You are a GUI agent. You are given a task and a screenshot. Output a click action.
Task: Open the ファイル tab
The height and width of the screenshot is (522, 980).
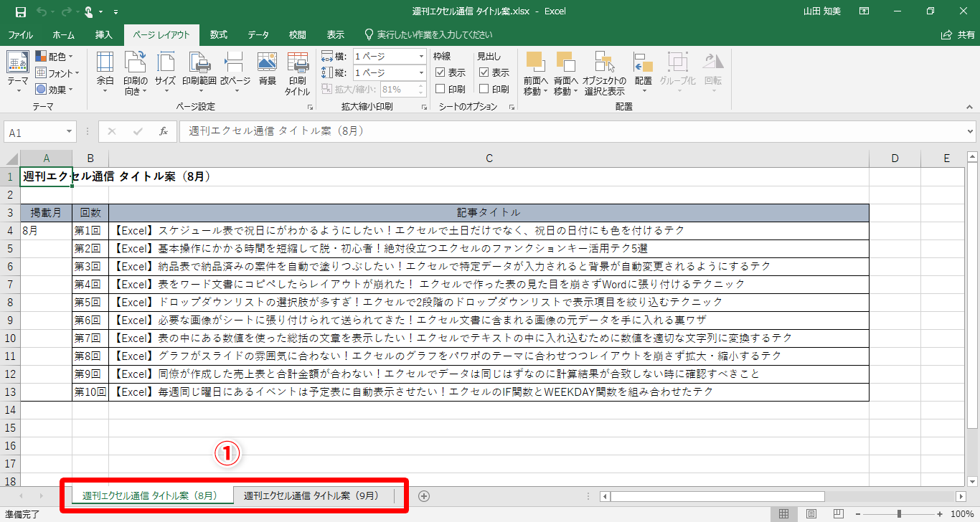(x=20, y=34)
